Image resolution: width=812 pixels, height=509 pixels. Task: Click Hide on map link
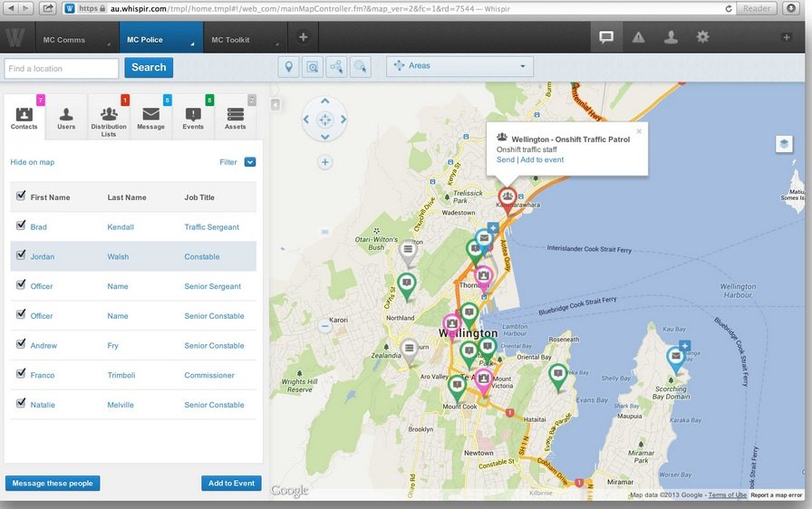click(x=32, y=162)
